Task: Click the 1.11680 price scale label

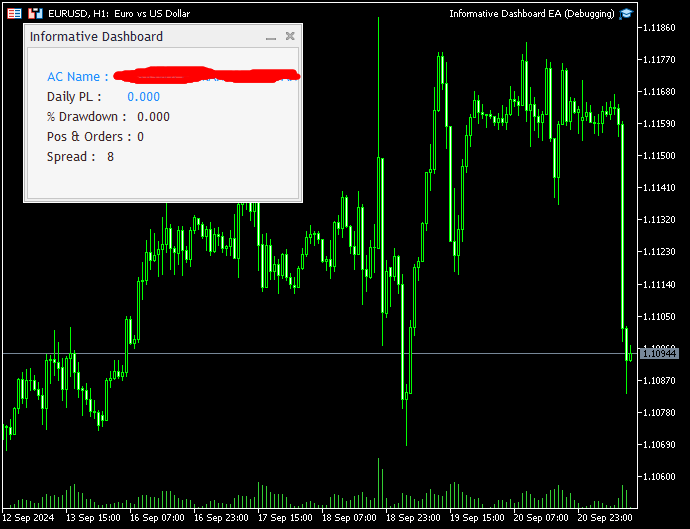Action: [659, 92]
